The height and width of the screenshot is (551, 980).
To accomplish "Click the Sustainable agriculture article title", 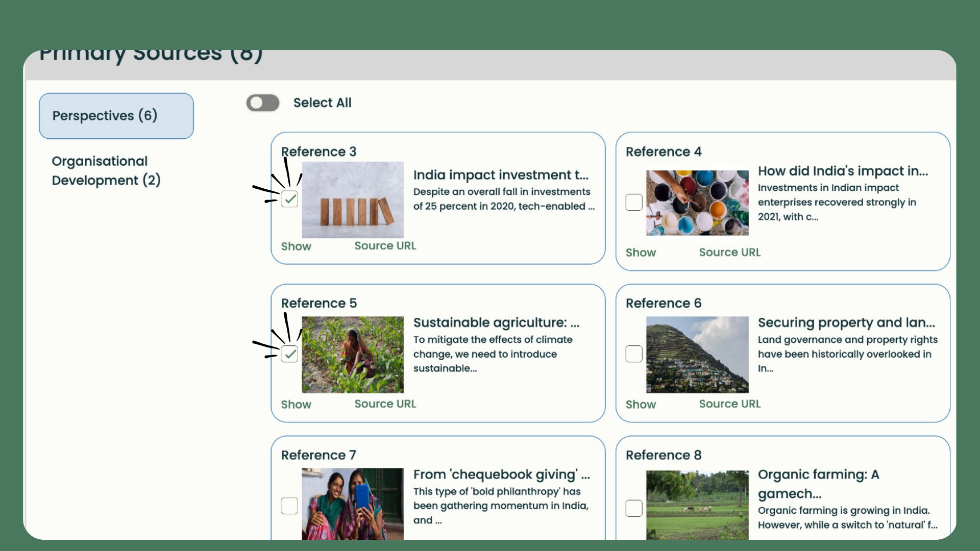I will pyautogui.click(x=496, y=323).
